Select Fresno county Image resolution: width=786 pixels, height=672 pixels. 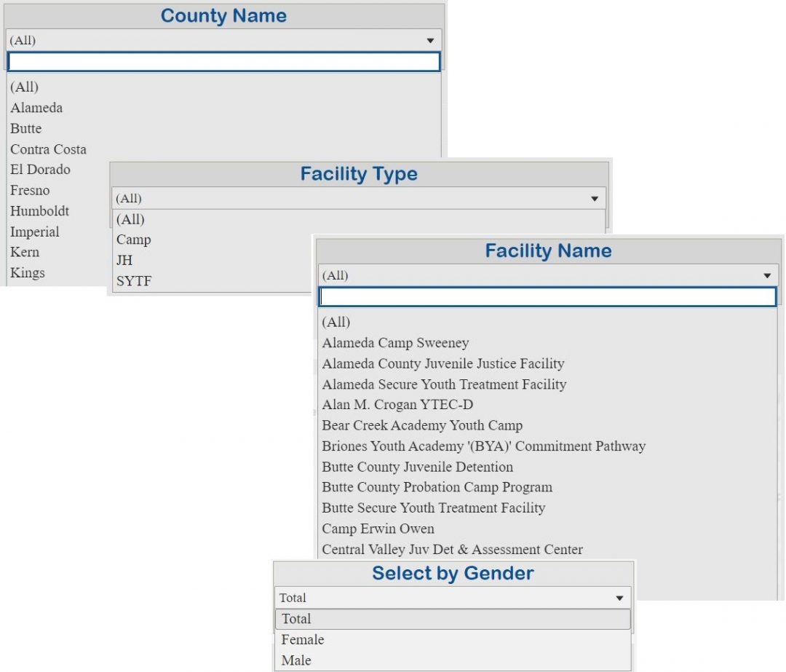click(30, 191)
